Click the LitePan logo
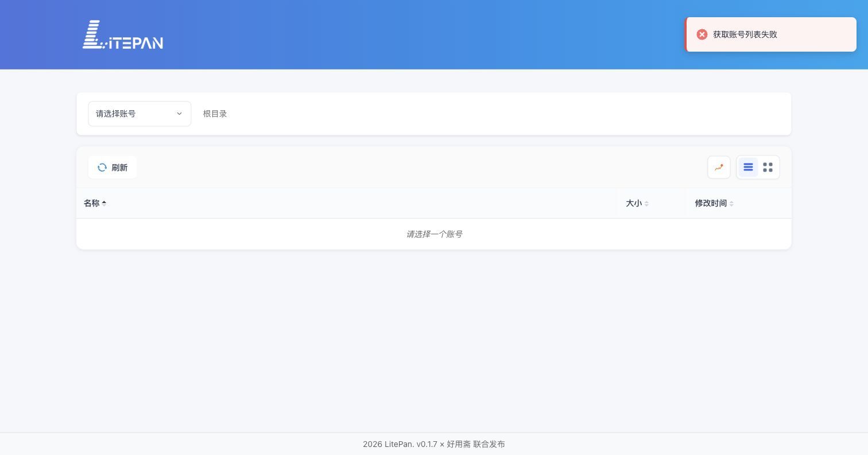The height and width of the screenshot is (455, 868). (123, 34)
